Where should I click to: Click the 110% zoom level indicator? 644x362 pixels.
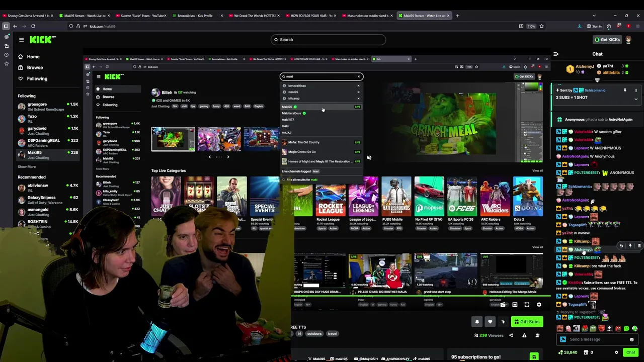(531, 26)
